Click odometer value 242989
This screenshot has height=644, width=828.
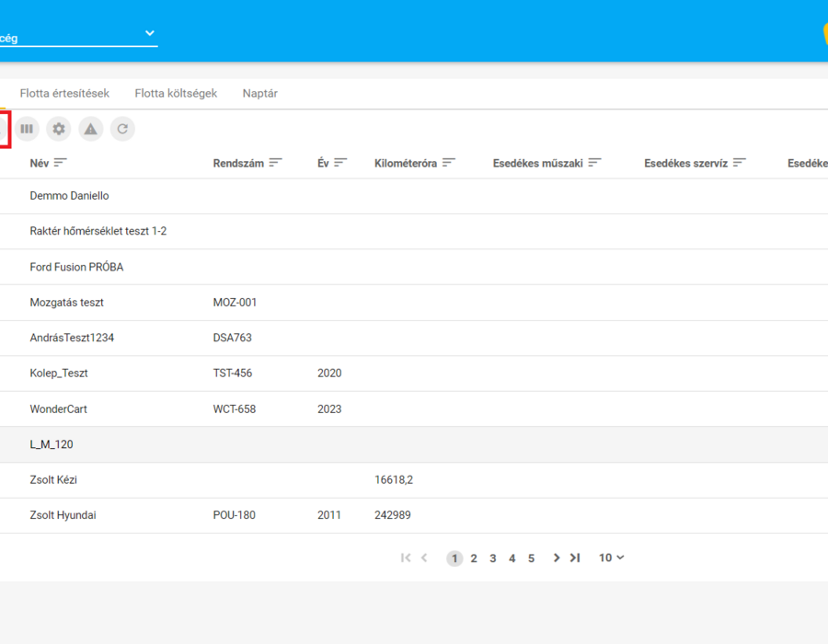(x=392, y=515)
